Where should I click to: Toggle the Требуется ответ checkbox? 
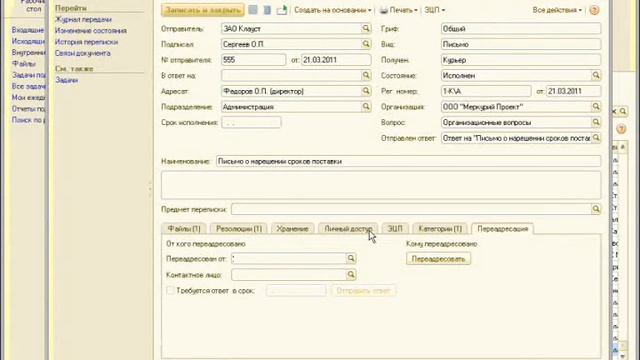tap(170, 290)
